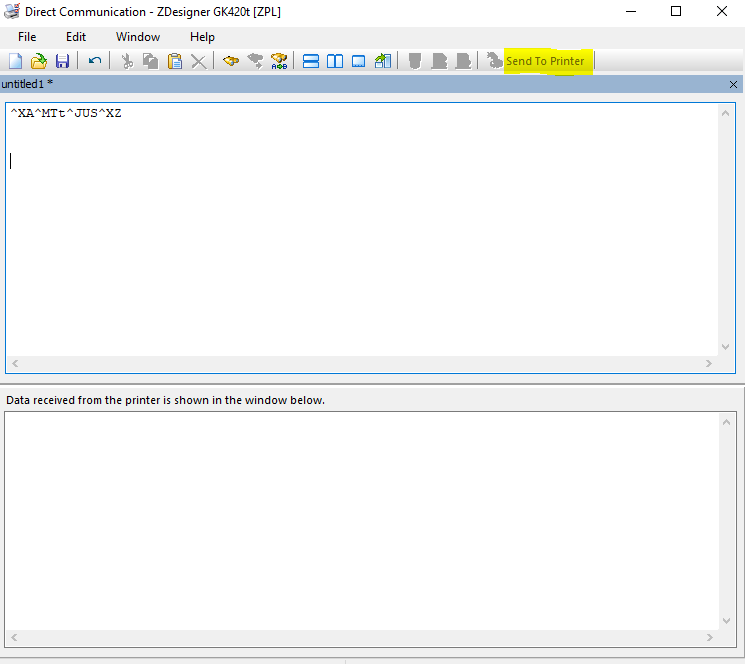The width and height of the screenshot is (745, 664).
Task: Save the file using floppy disk icon
Action: (x=62, y=61)
